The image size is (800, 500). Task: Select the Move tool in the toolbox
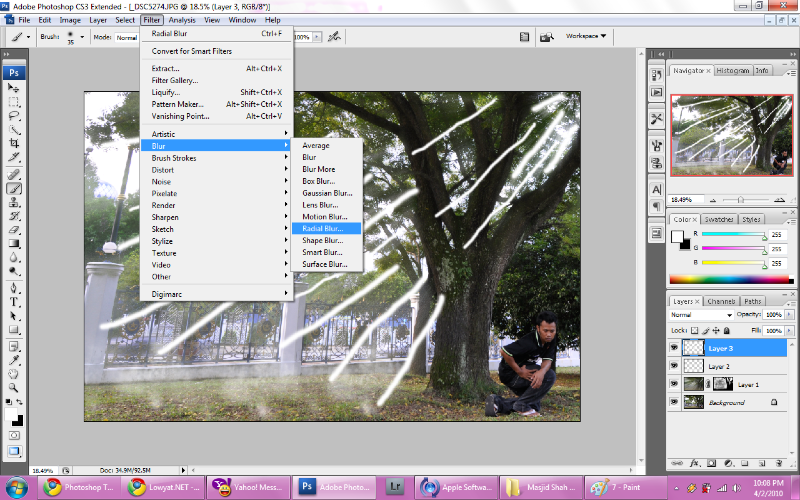15,88
